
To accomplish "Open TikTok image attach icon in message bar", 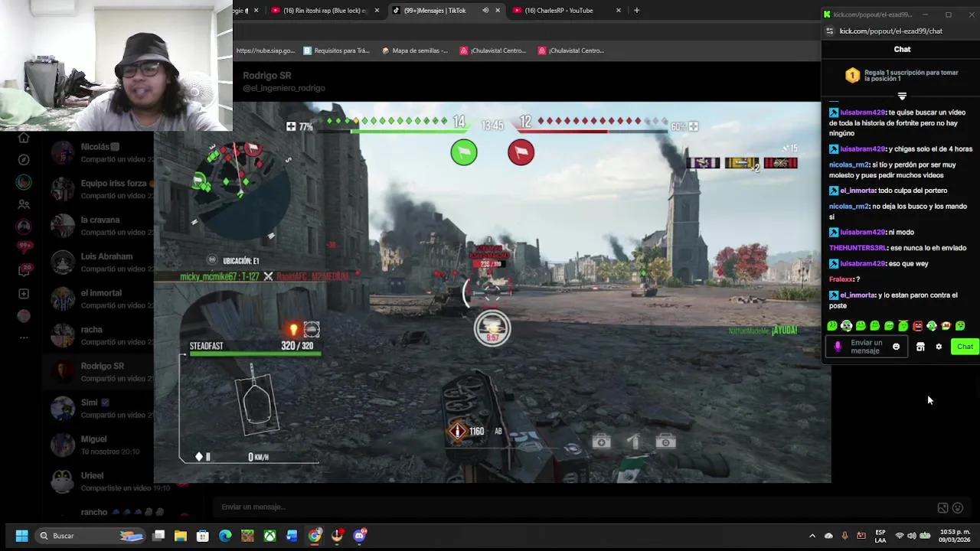I will [942, 508].
